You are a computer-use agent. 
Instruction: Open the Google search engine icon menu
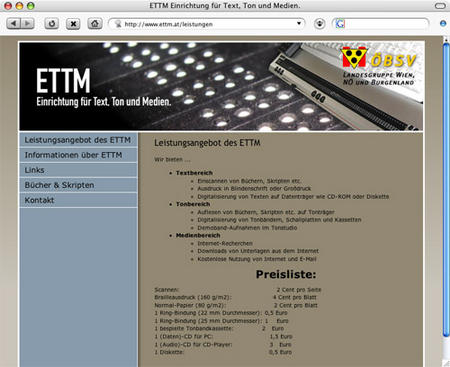click(x=340, y=24)
